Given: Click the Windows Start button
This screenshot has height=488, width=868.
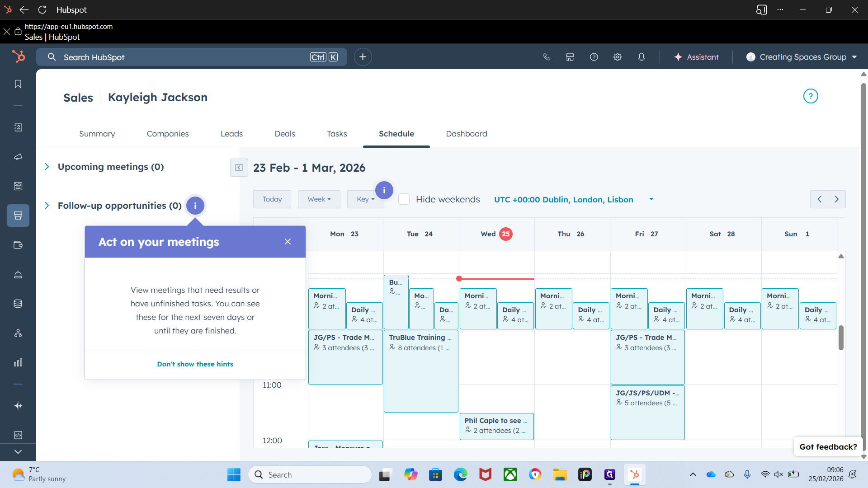Looking at the screenshot, I should coord(234,474).
